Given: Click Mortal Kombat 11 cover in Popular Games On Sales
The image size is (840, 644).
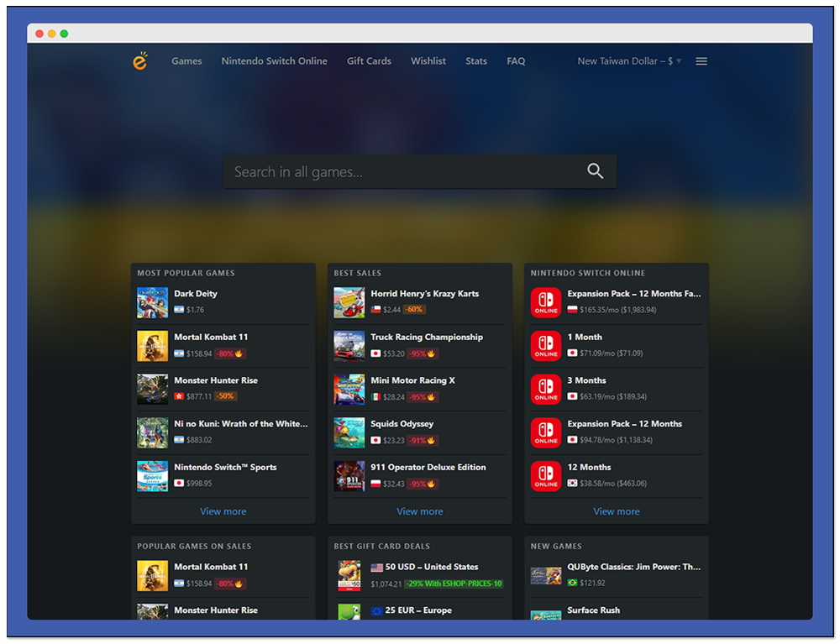Looking at the screenshot, I should coord(152,575).
